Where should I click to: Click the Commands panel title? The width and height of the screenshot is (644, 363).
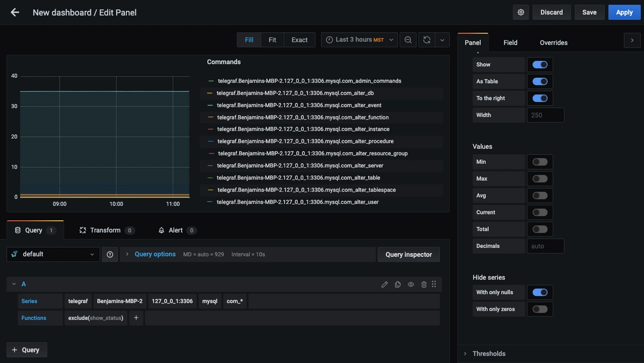[x=224, y=62]
